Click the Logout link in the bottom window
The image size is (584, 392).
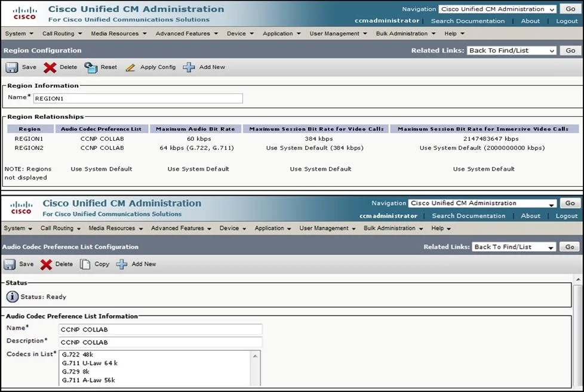(567, 216)
